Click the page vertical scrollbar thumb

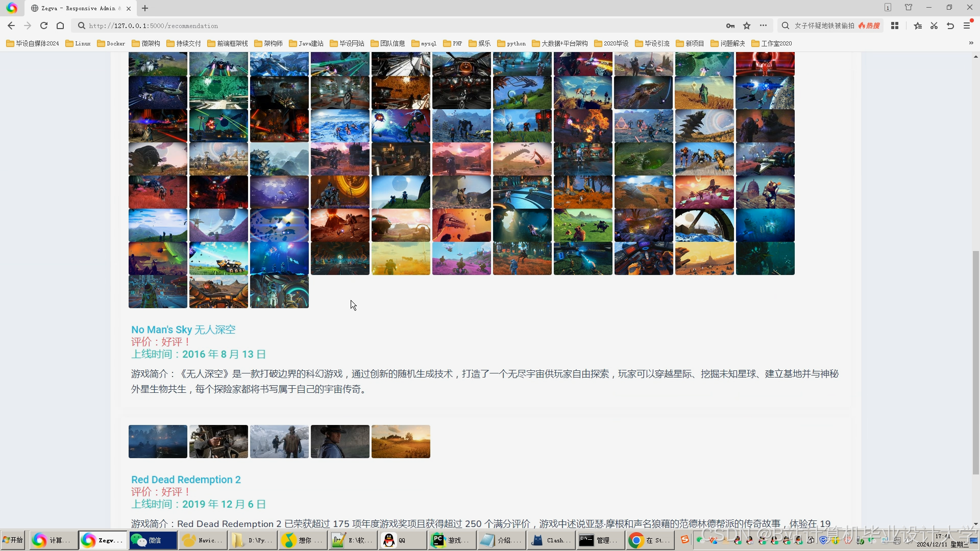pos(976,362)
